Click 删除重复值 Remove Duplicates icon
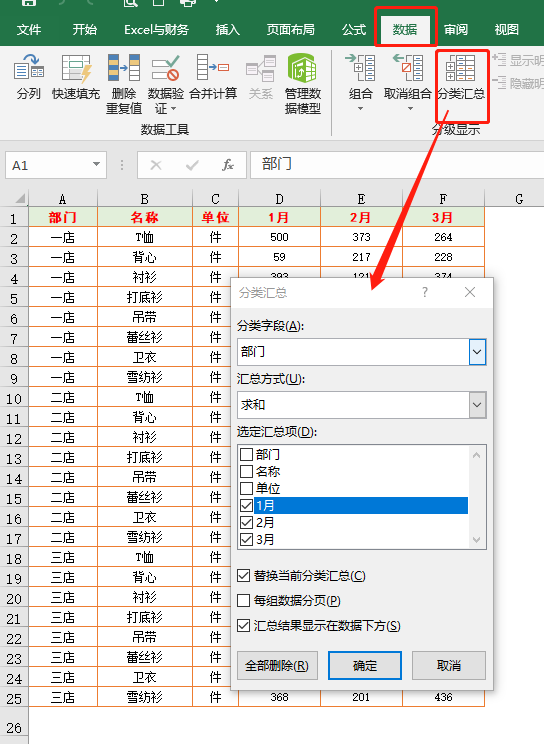The height and width of the screenshot is (744, 544). (123, 67)
